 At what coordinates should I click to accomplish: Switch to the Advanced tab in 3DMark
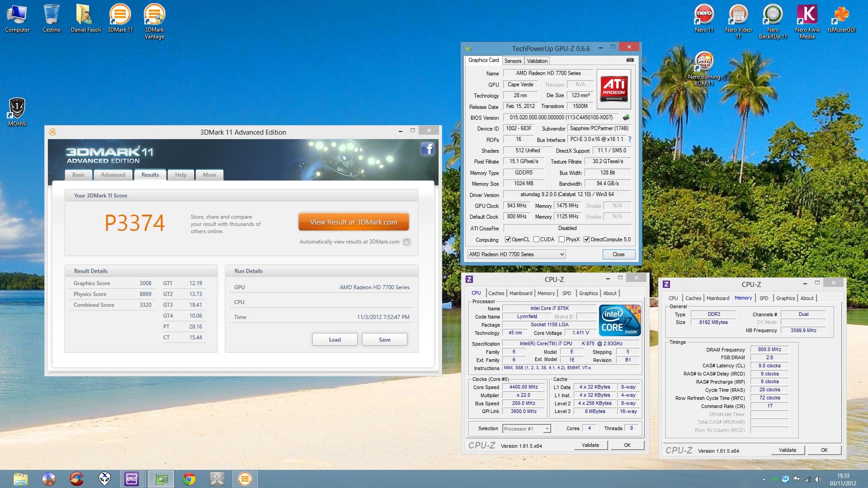[113, 175]
